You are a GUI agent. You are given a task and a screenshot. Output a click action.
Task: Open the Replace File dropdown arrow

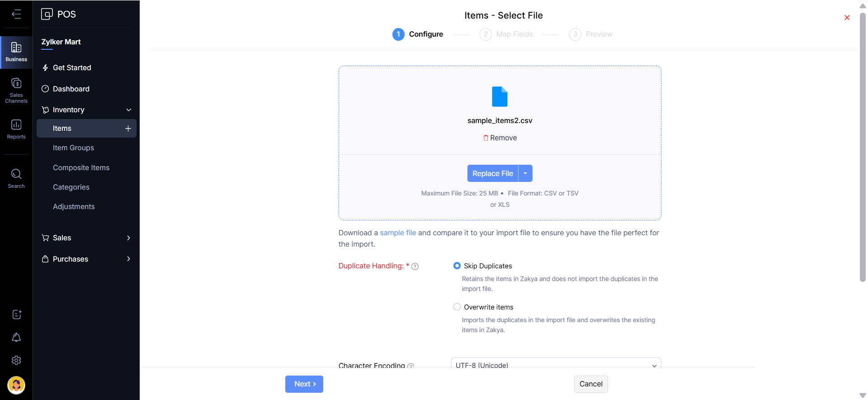tap(525, 173)
